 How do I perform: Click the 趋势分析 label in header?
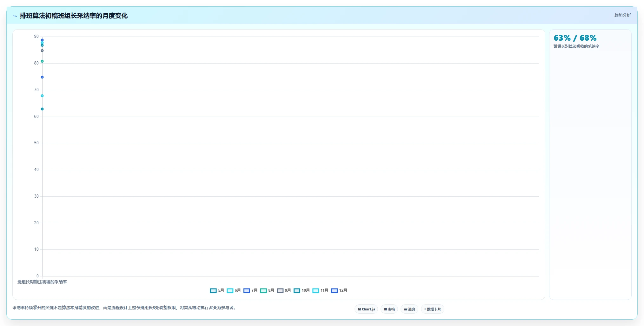point(622,15)
